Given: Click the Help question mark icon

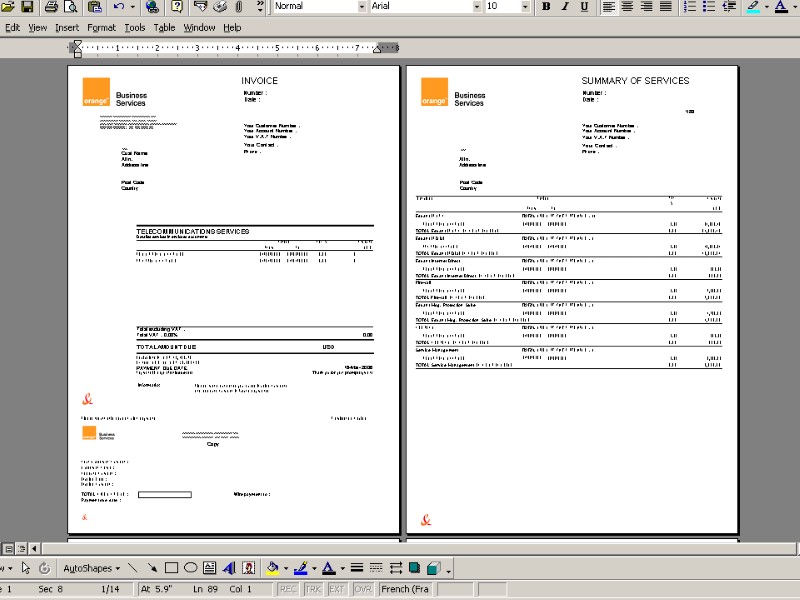Looking at the screenshot, I should (x=177, y=7).
